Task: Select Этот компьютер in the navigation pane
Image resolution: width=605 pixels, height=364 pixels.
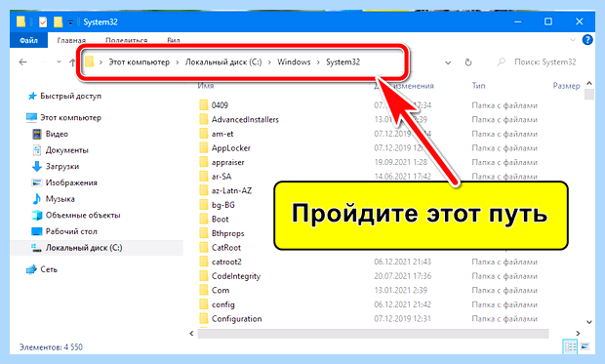Action: pyautogui.click(x=70, y=117)
